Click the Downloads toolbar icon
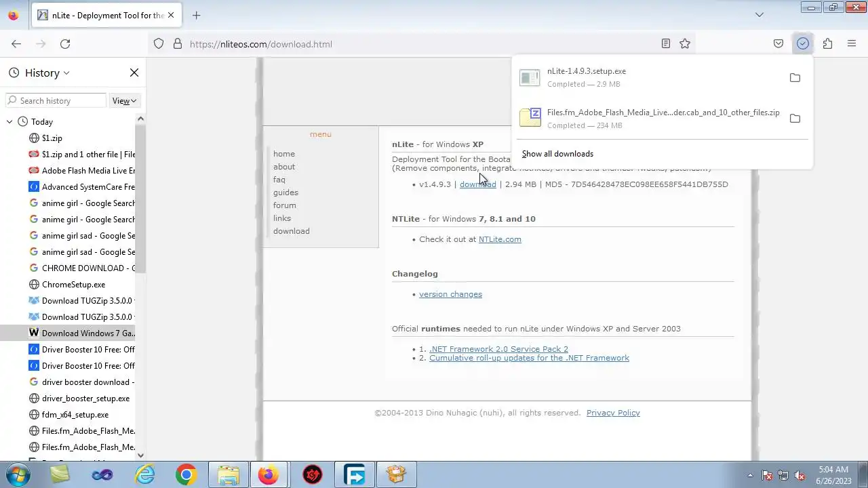 pos(803,44)
